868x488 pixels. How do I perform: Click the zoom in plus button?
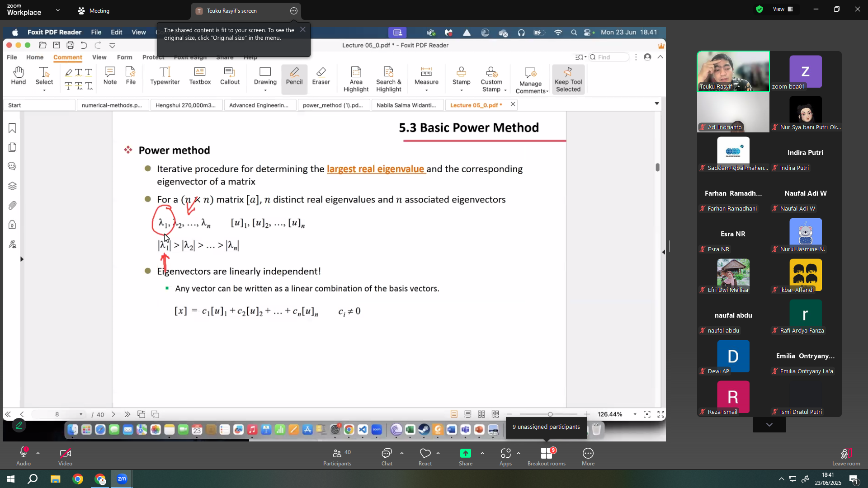point(587,414)
